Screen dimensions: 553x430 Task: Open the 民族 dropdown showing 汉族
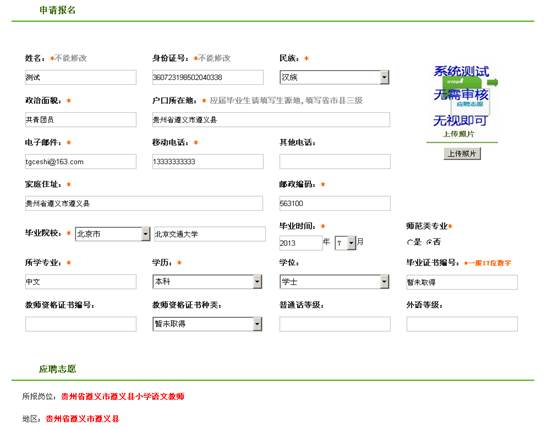(334, 77)
